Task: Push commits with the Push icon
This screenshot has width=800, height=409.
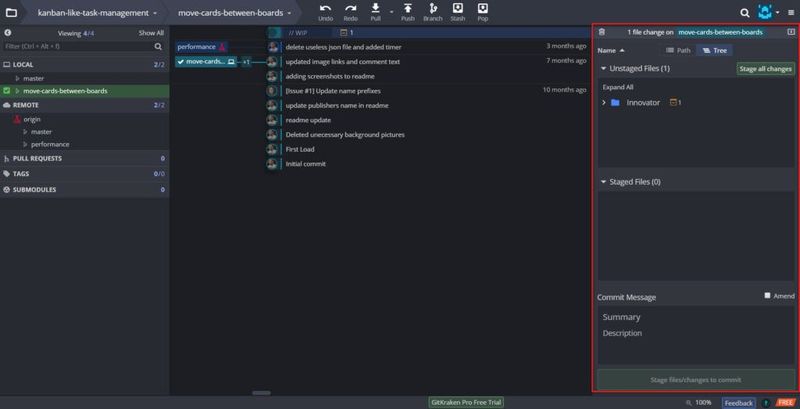Action: (407, 9)
